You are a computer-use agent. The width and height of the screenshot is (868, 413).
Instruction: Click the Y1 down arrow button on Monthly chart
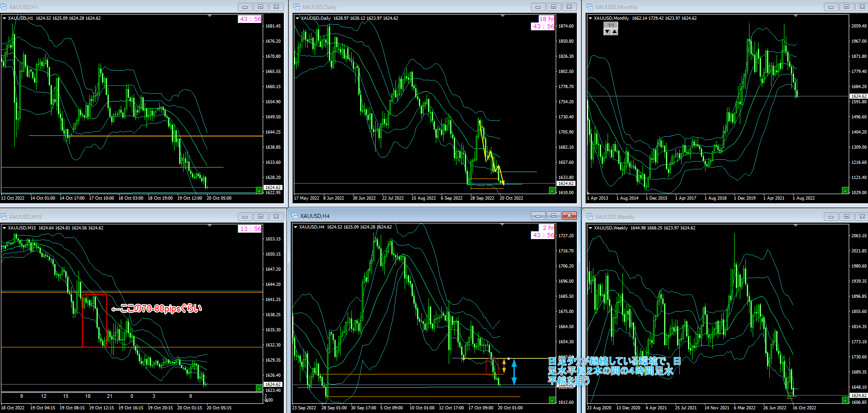607,32
